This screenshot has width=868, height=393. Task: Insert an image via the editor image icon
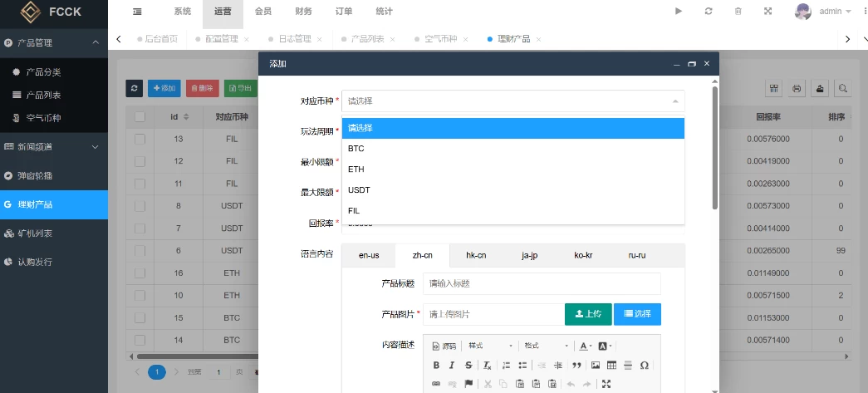coord(595,366)
